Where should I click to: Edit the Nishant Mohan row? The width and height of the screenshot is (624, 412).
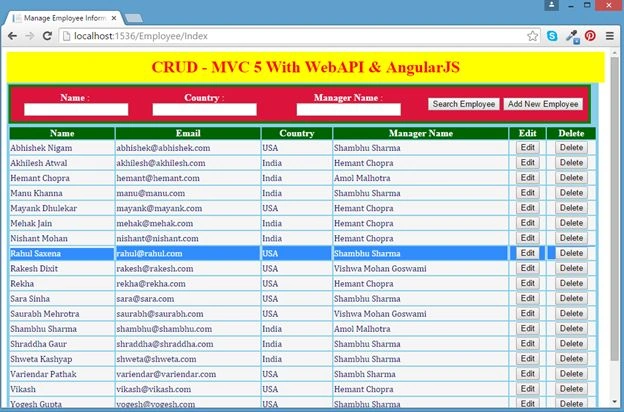(528, 238)
